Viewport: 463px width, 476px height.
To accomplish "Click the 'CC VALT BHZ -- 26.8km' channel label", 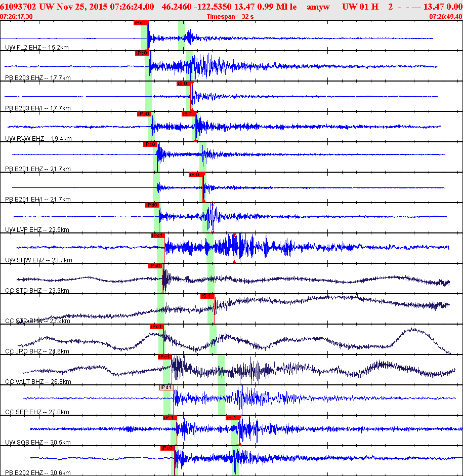I will click(38, 382).
